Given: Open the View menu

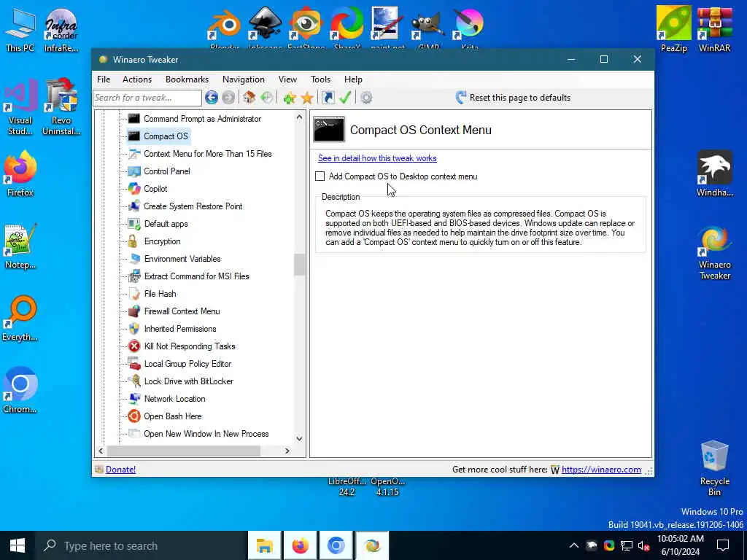Looking at the screenshot, I should 287,79.
